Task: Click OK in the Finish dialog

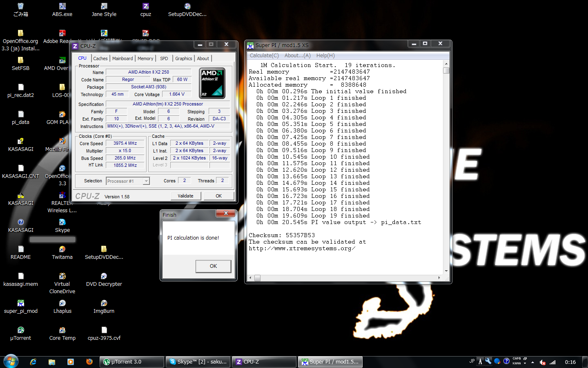Action: click(213, 266)
